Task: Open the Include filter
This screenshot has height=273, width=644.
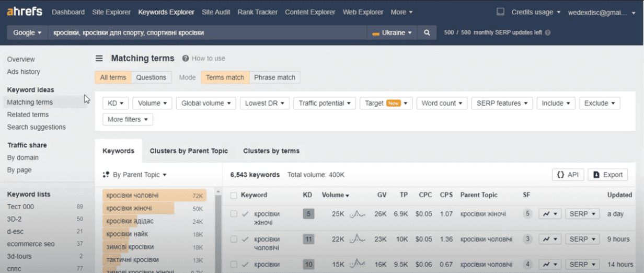Action: [x=556, y=103]
